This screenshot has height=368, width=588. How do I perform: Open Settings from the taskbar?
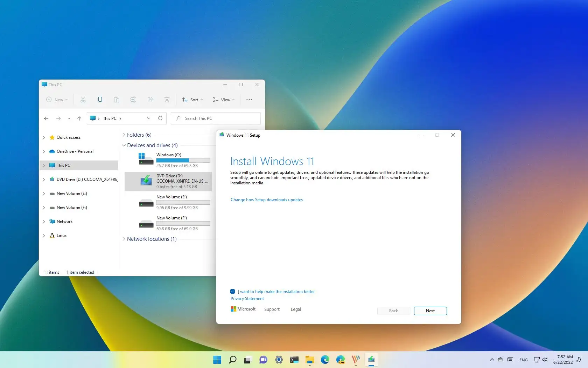(x=279, y=360)
